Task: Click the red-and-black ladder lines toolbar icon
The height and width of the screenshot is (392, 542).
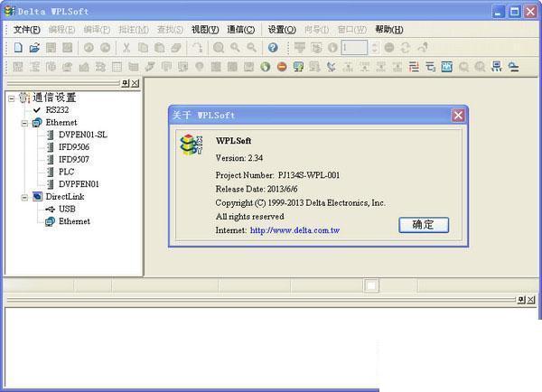Action: click(x=414, y=66)
